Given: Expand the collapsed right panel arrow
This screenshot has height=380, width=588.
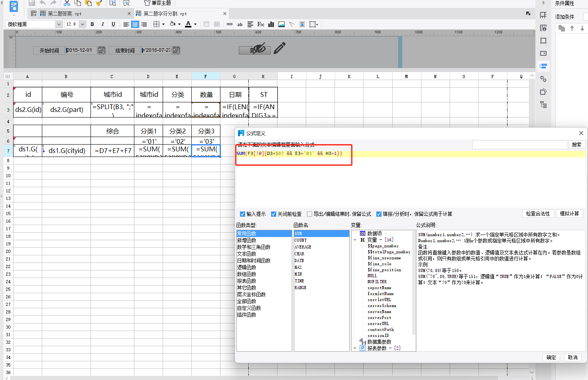Looking at the screenshot, I should point(543,3).
